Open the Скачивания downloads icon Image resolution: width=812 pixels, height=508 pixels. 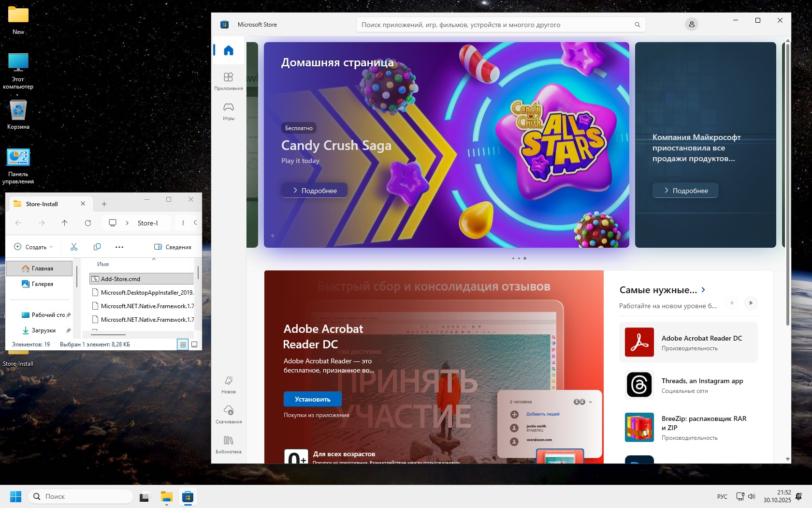[x=229, y=415]
